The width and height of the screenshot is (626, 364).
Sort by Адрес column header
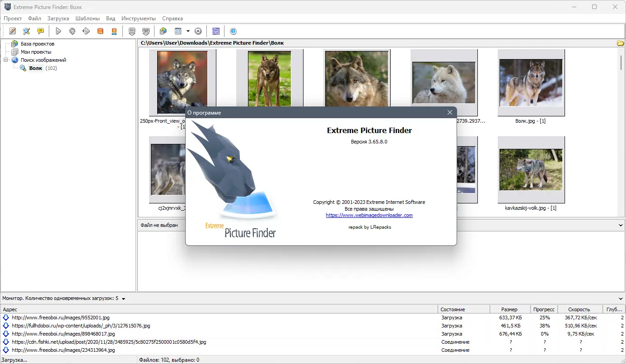tap(219, 309)
